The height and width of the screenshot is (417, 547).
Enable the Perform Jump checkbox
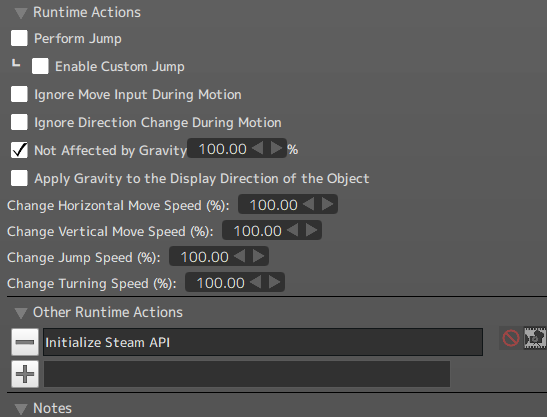(19, 38)
